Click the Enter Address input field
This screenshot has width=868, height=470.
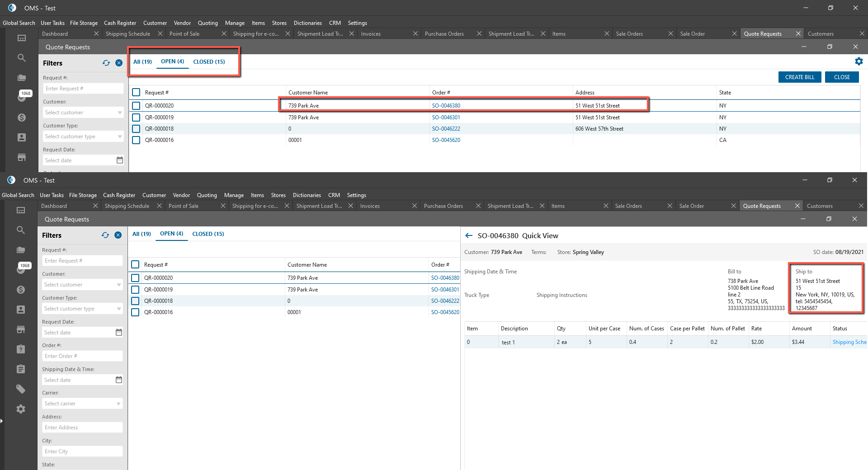tap(82, 428)
